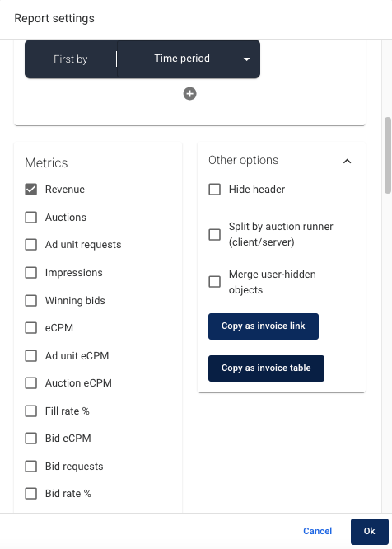Enable the Hide header option
Screen dimensions: 392x549
coord(215,190)
